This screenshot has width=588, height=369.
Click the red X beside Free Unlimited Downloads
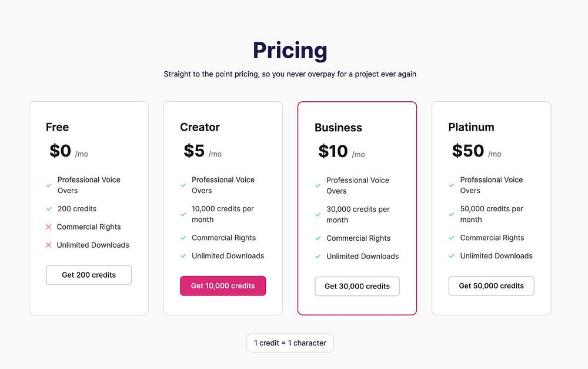pos(49,245)
